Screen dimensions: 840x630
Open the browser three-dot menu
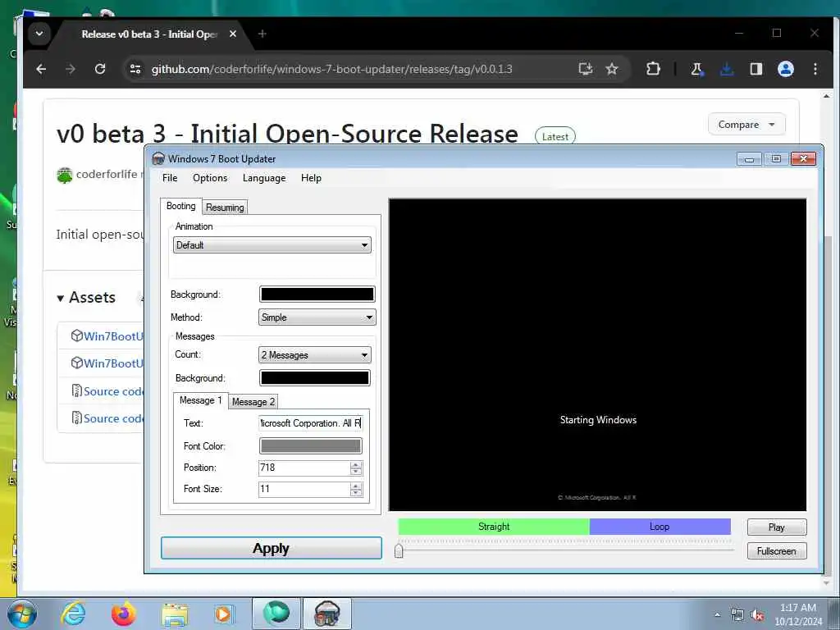815,69
